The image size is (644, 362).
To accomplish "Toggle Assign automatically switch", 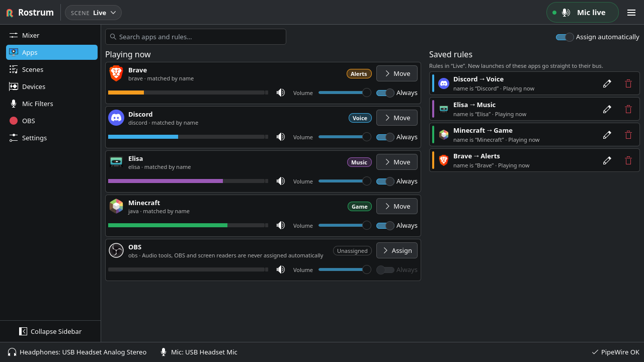I will [565, 37].
